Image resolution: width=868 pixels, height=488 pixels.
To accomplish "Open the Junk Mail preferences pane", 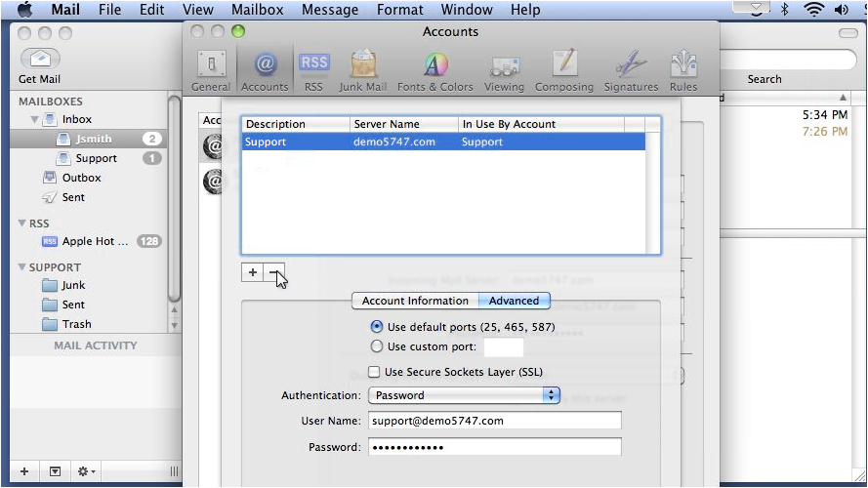I will 362,70.
